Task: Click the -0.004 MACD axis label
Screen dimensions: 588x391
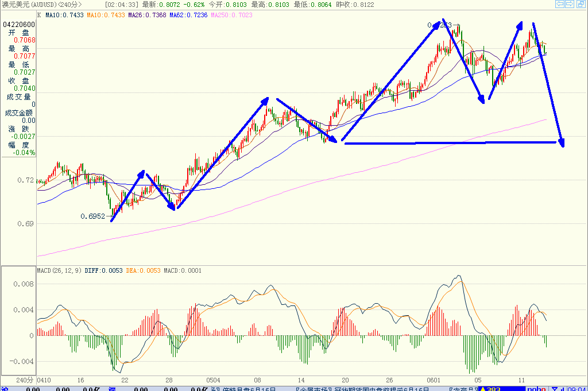Action: (21, 362)
